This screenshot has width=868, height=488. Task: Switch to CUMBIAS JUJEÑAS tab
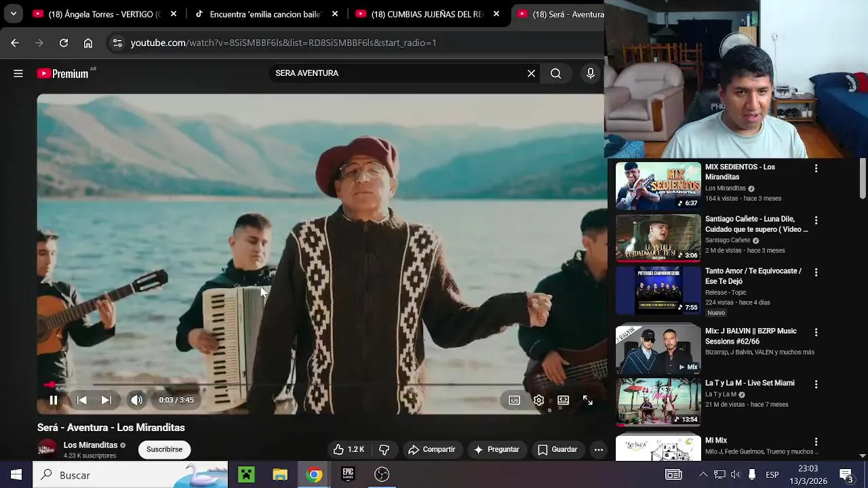coord(429,14)
